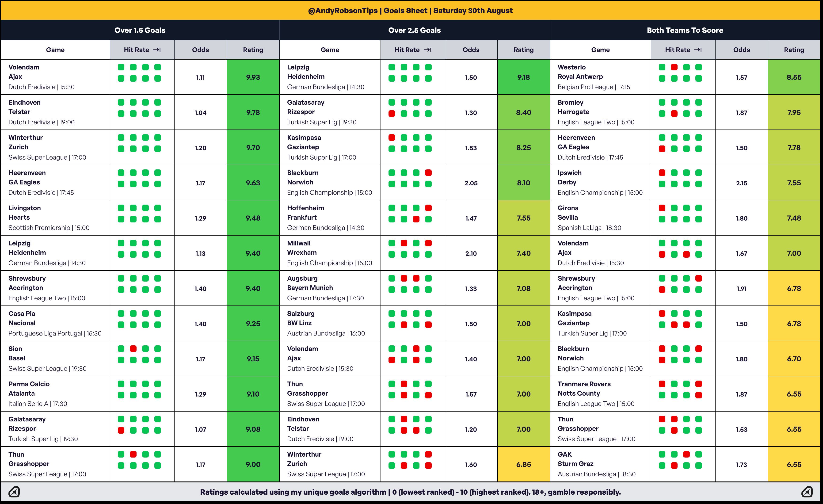The width and height of the screenshot is (823, 504).
Task: Click the 9.93 rating cell for Volendam Ajax
Action: click(x=253, y=77)
